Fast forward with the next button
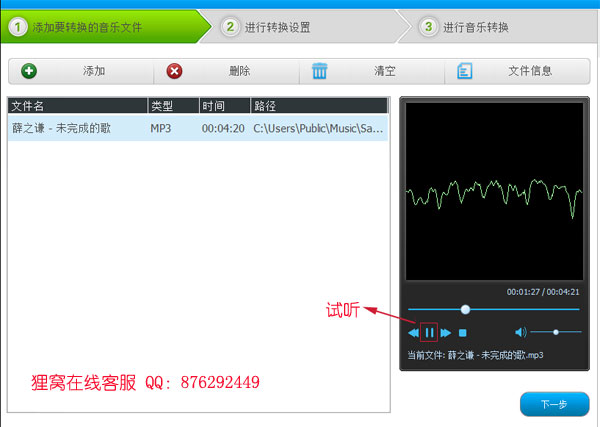 (x=445, y=333)
